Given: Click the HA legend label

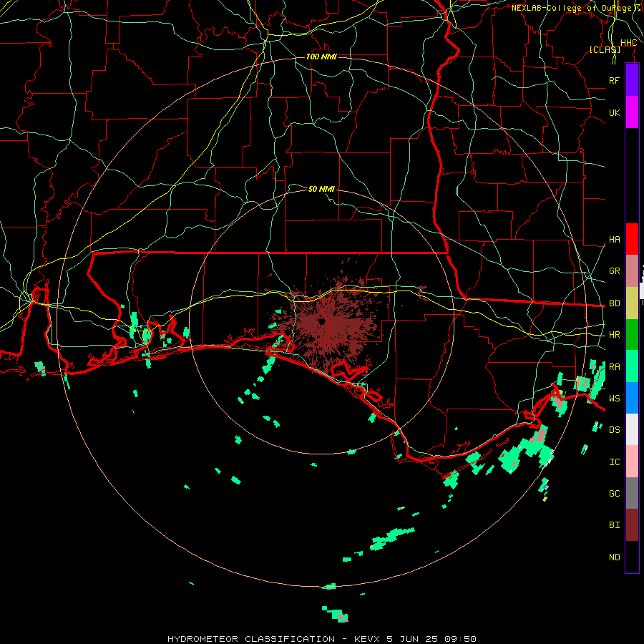Looking at the screenshot, I should tap(614, 240).
